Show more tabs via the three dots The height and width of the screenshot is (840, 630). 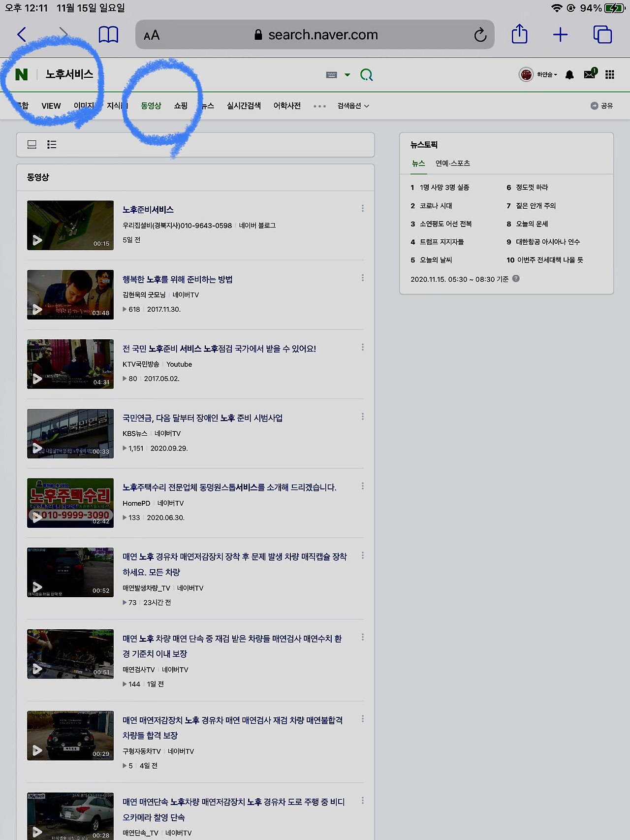[x=319, y=106]
